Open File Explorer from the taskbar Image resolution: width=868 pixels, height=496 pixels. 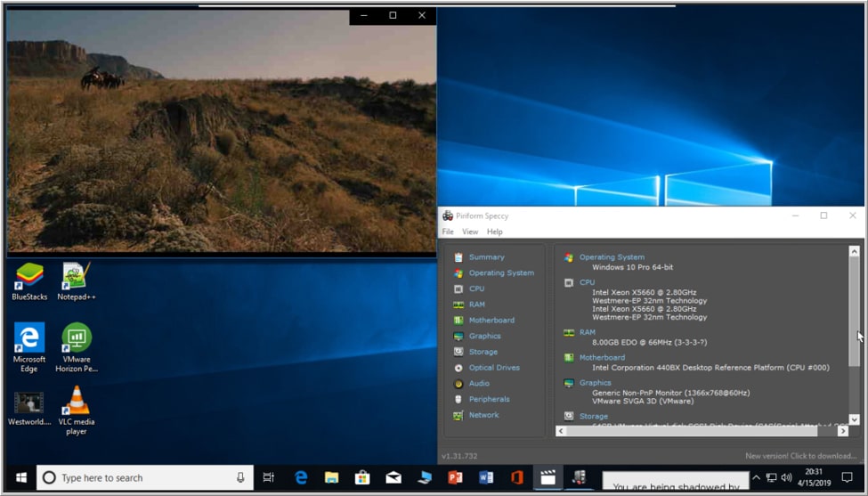pyautogui.click(x=331, y=477)
